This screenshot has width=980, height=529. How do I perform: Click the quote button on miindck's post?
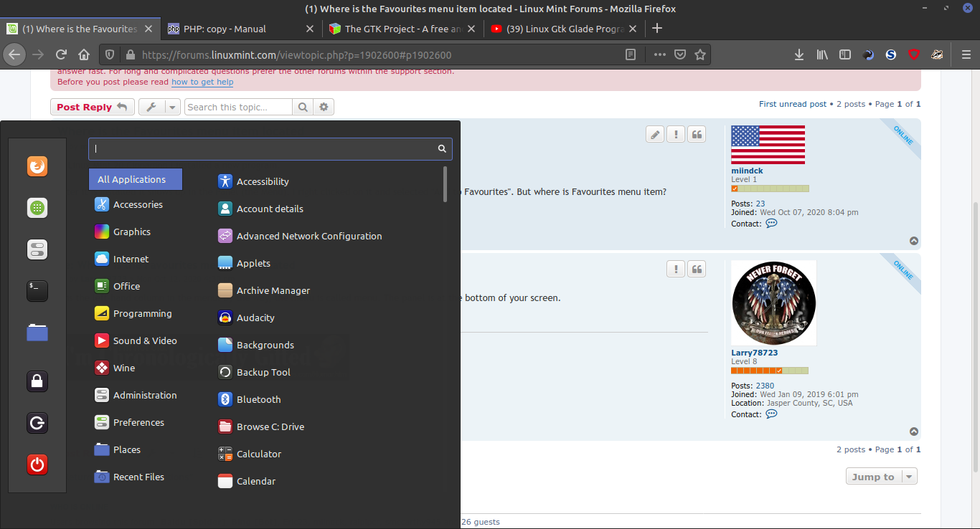point(697,134)
